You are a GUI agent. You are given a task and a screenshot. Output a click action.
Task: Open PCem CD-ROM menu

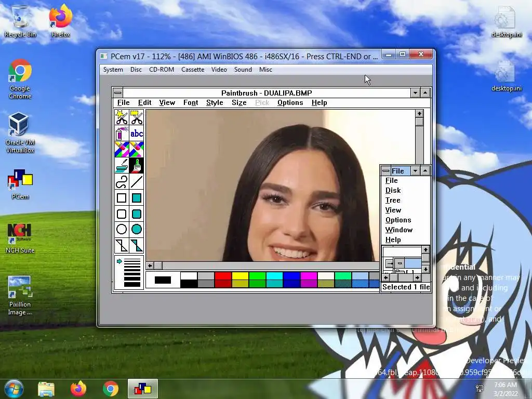click(162, 70)
